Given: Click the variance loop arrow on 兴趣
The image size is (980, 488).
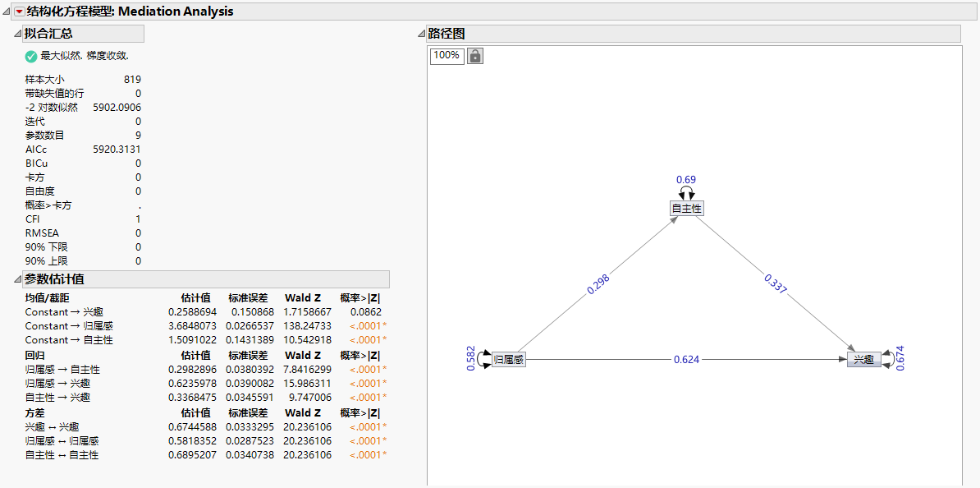Looking at the screenshot, I should point(888,359).
